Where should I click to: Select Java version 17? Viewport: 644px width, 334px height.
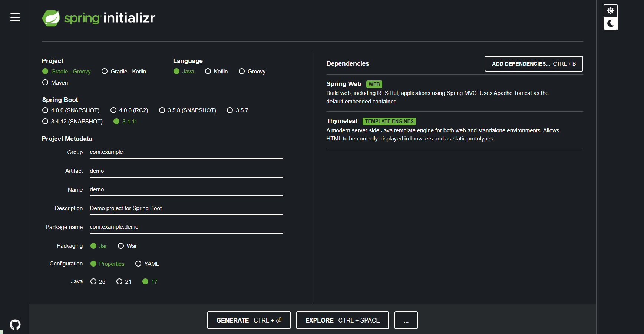pyautogui.click(x=150, y=282)
